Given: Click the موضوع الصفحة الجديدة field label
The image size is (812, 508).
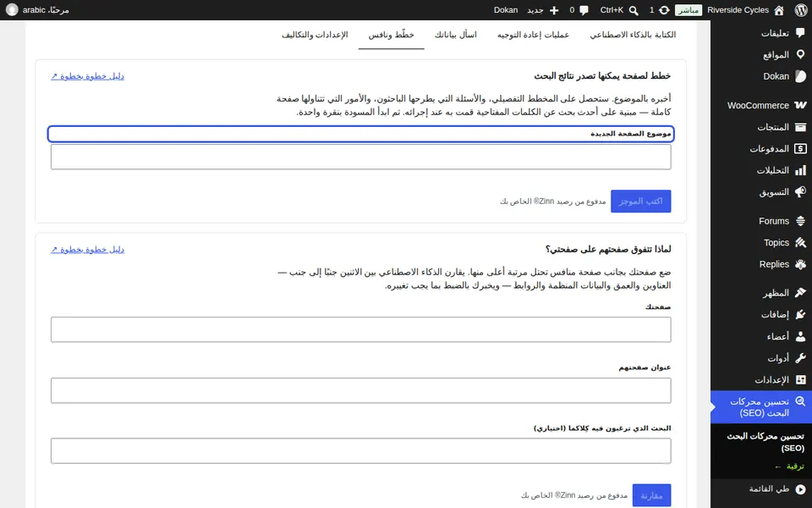Looking at the screenshot, I should point(631,134).
